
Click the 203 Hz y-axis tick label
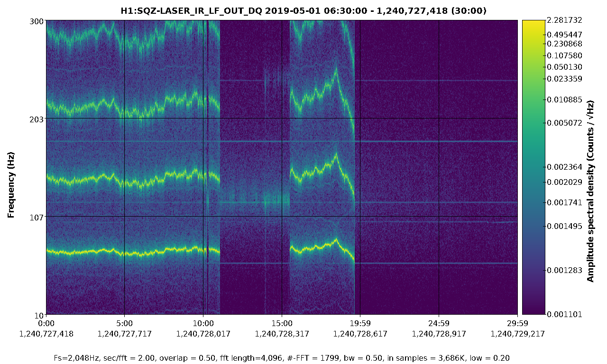point(37,119)
